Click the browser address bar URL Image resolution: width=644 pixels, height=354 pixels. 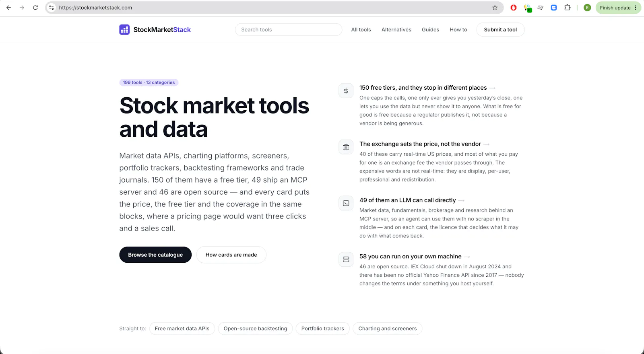[x=95, y=8]
